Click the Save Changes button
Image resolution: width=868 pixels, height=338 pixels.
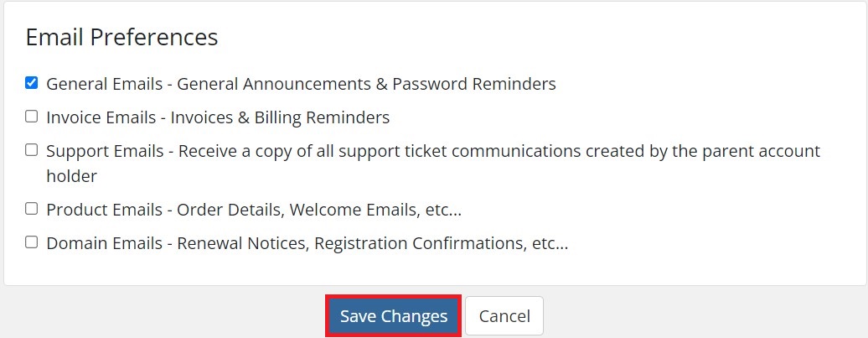pyautogui.click(x=394, y=316)
